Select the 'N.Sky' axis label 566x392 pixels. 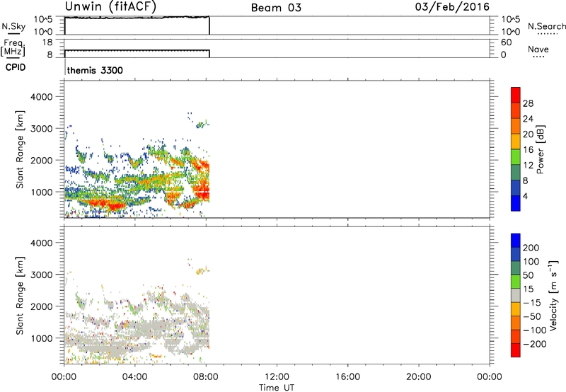point(13,26)
